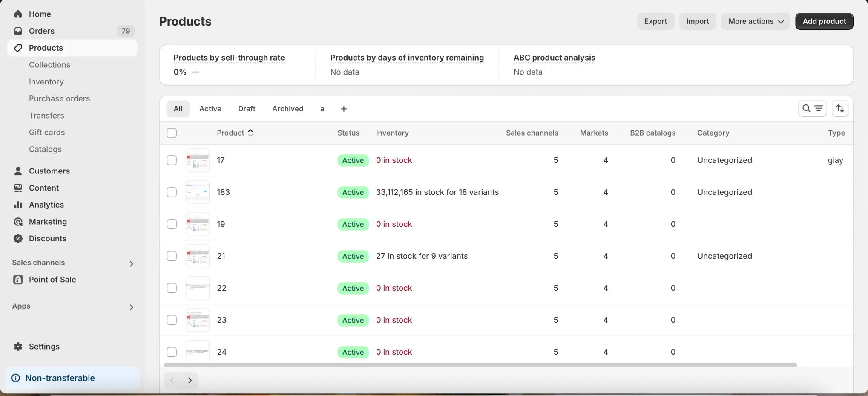Open thumbnail of product 22
Screen dimensions: 868x396
198,288
